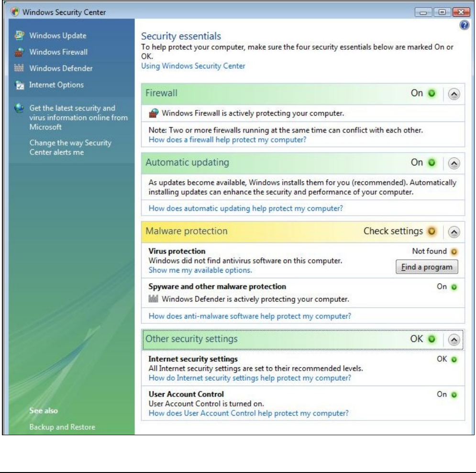
Task: Open Using Windows Security Center help link
Action: tap(193, 66)
